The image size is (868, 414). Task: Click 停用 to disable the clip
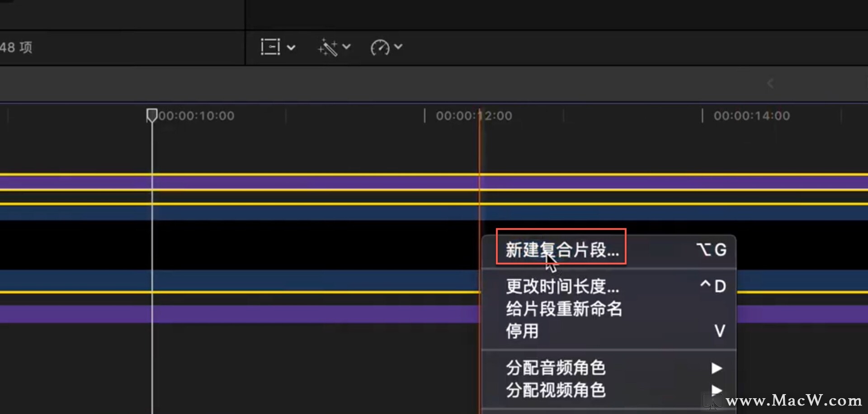(x=609, y=331)
